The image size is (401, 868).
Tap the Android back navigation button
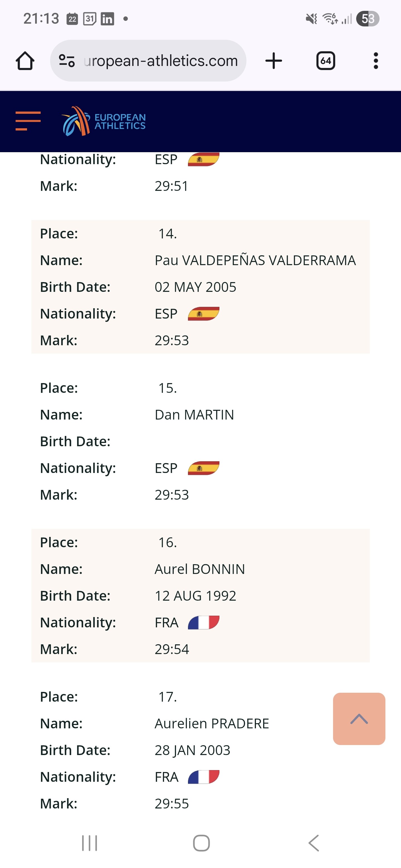click(314, 843)
